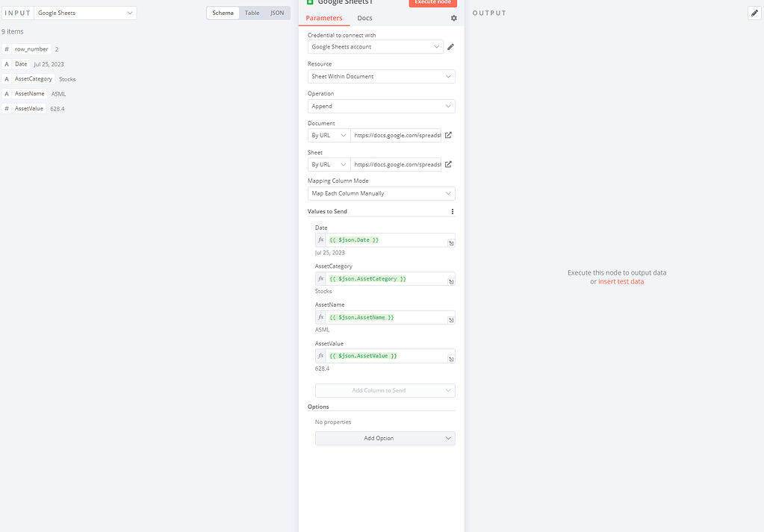Click the expand icon beside the AssetName expression
This screenshot has height=532, width=764.
coord(450,319)
